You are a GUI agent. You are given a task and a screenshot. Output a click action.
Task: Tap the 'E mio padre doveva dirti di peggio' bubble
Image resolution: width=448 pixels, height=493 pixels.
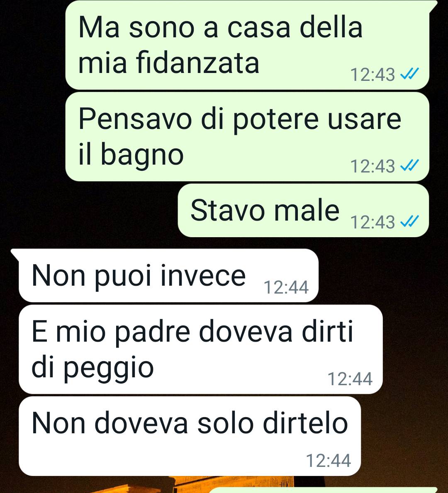coord(201,349)
